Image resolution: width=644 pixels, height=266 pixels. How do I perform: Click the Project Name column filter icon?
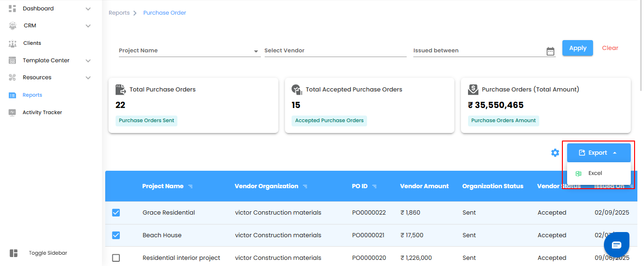click(191, 187)
